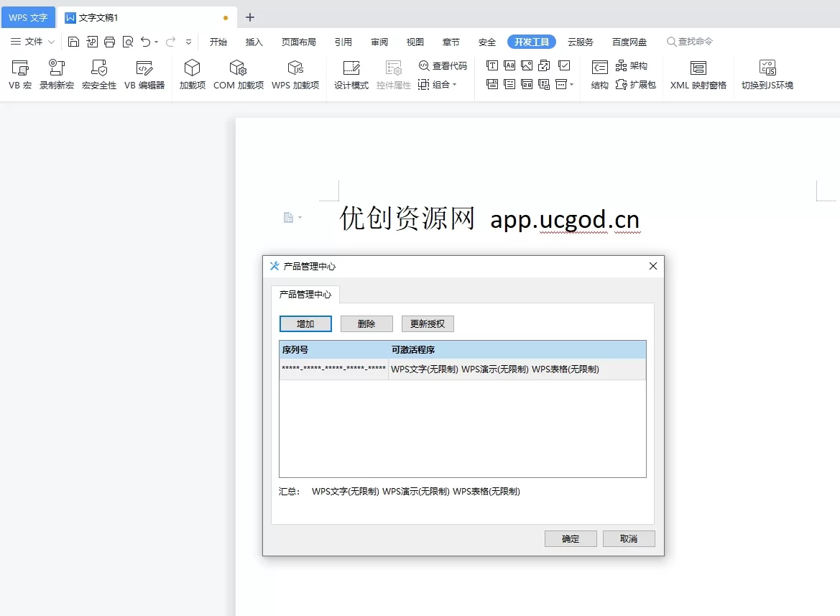Viewport: 840px width, 616px height.
Task: Expand the quick access toolbar customize arrow
Action: point(188,42)
